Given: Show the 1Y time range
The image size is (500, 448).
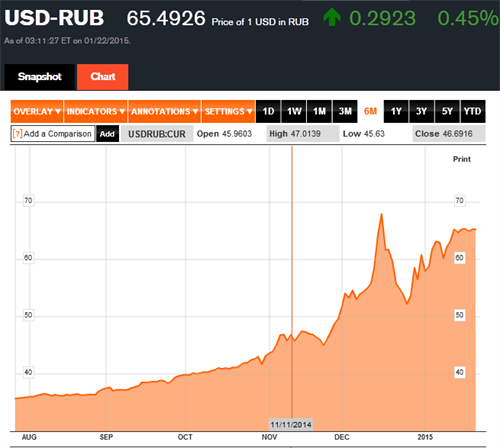Looking at the screenshot, I should (x=396, y=111).
